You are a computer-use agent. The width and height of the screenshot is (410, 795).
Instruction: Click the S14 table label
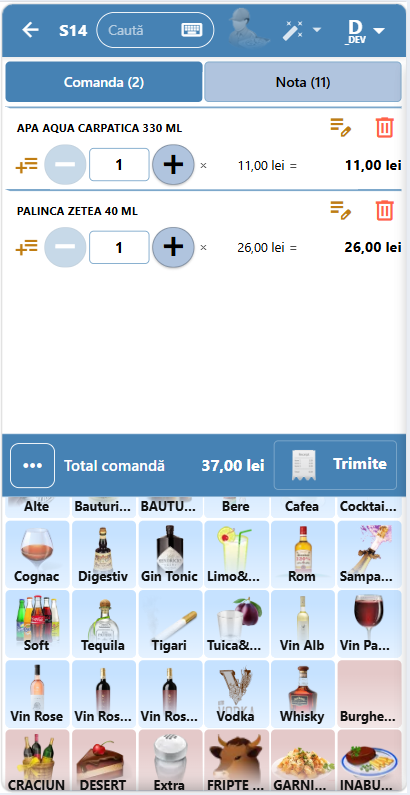73,30
